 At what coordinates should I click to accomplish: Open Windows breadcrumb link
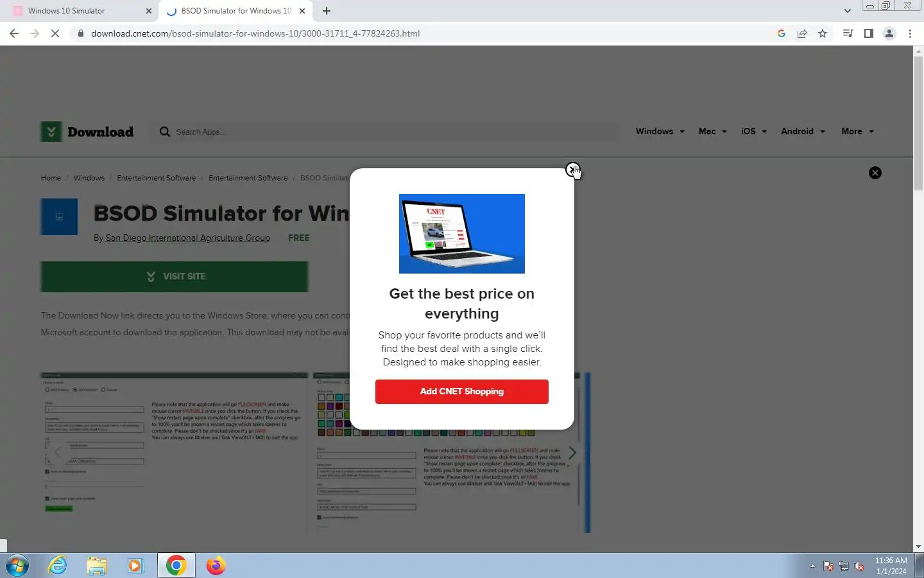pyautogui.click(x=89, y=178)
